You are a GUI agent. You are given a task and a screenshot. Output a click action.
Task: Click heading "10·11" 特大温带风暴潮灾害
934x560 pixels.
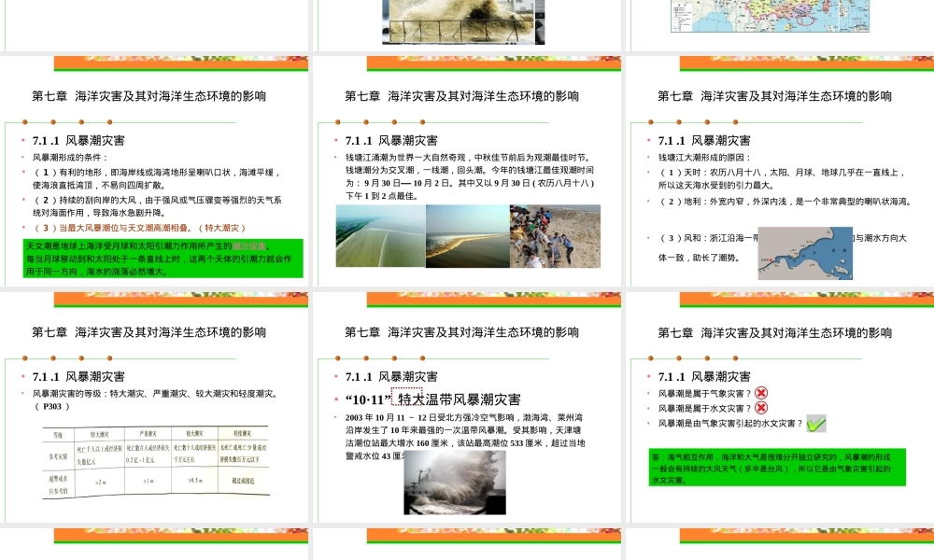click(433, 399)
